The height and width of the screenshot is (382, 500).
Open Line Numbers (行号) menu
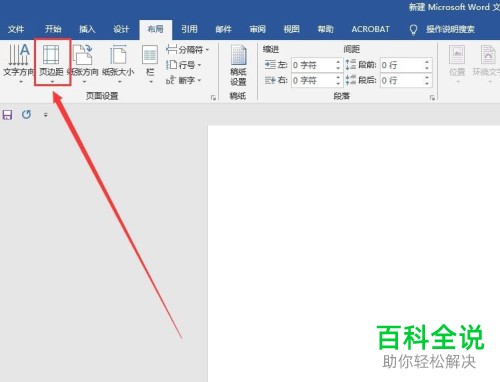pos(184,65)
